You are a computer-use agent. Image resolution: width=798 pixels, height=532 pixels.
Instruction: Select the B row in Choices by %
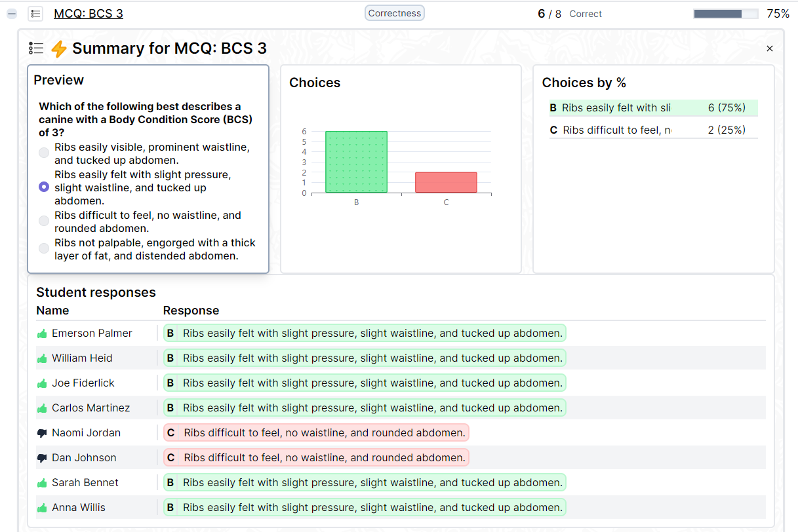click(652, 108)
